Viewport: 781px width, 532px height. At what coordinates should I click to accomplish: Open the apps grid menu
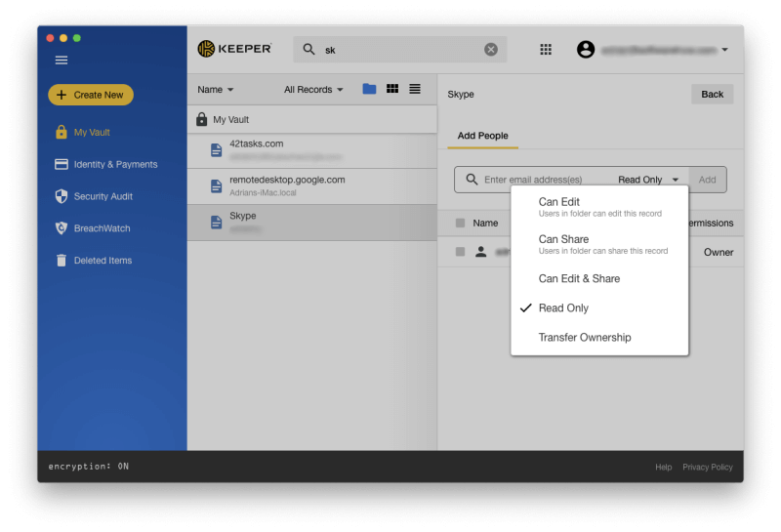click(x=546, y=50)
